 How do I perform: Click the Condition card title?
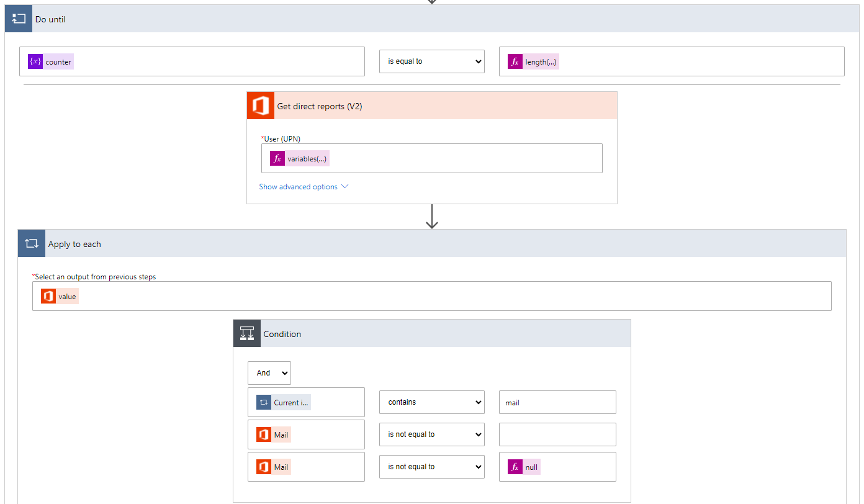click(282, 334)
